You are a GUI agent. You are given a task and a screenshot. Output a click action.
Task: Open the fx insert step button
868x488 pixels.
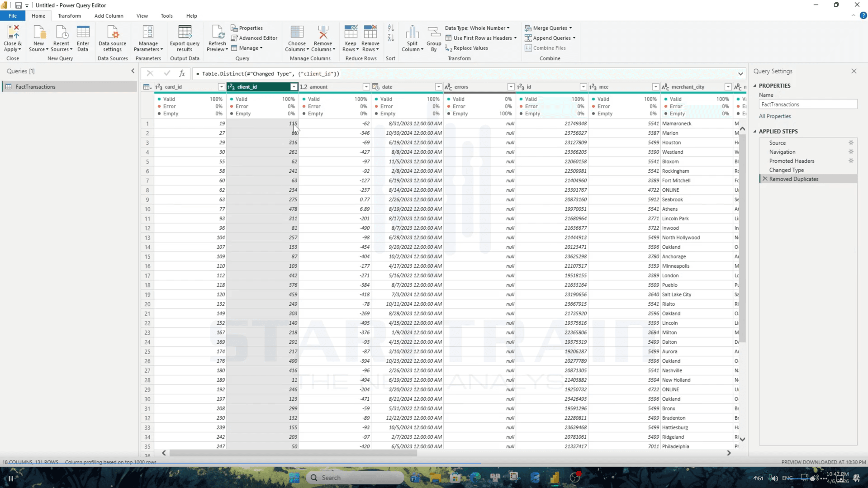click(x=182, y=73)
